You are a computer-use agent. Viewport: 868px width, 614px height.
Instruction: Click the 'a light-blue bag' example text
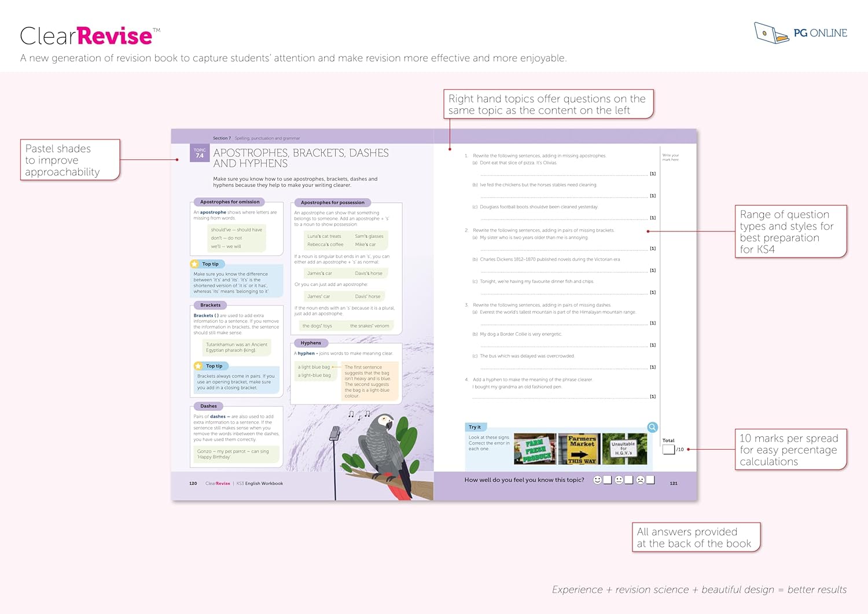coord(314,375)
